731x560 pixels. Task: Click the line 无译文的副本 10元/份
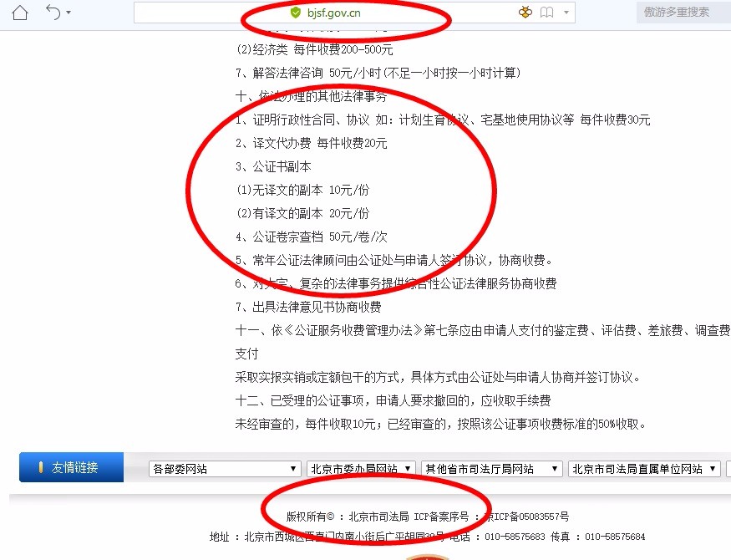coord(302,190)
